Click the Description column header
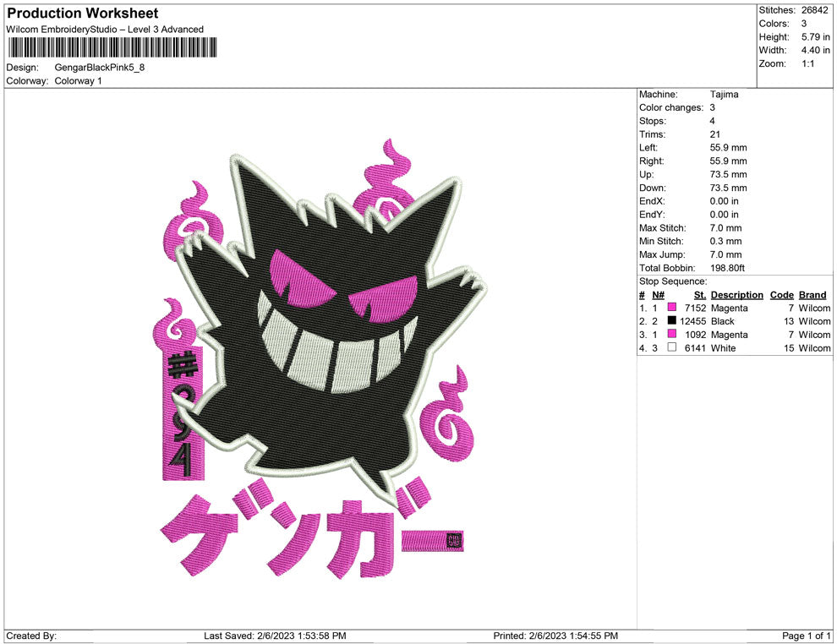The width and height of the screenshot is (837, 644). [736, 295]
